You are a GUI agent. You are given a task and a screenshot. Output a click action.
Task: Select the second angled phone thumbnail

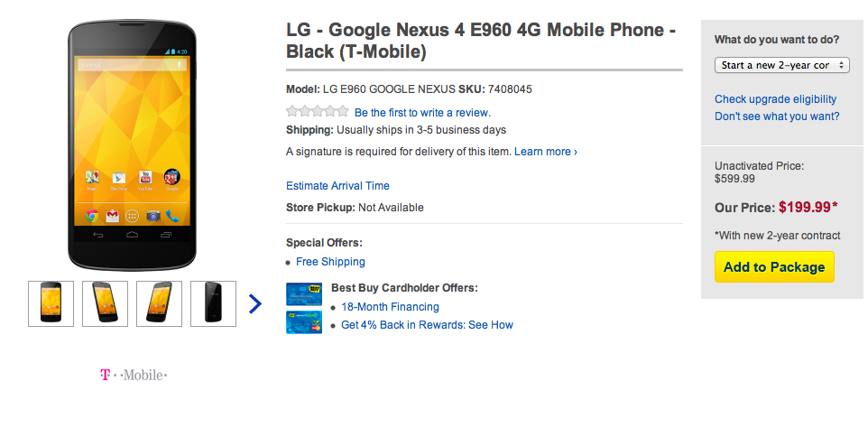[x=106, y=303]
